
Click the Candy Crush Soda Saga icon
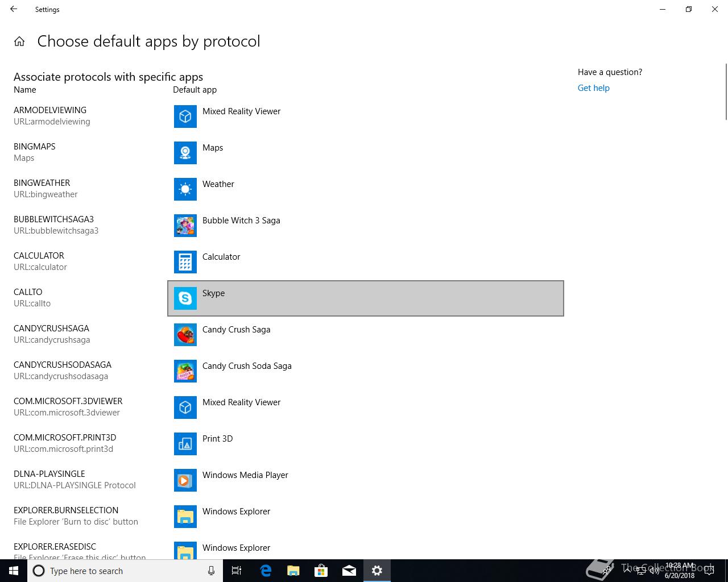point(185,371)
